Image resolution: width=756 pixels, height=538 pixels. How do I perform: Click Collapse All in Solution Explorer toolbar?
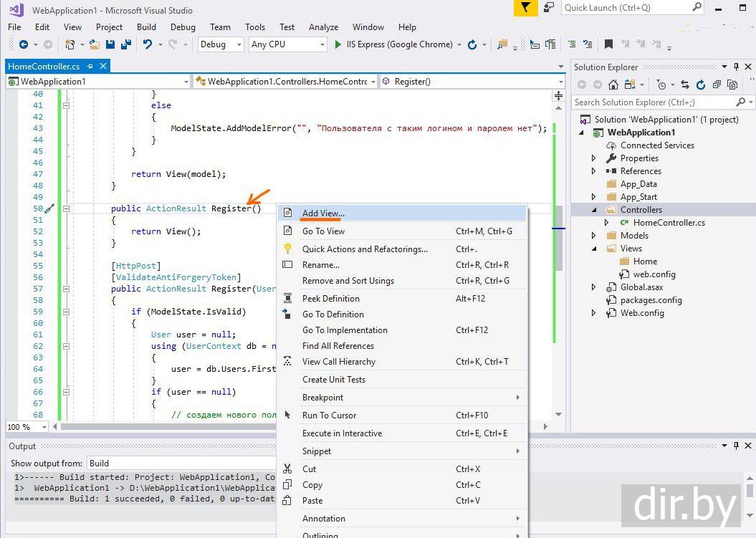(x=715, y=85)
